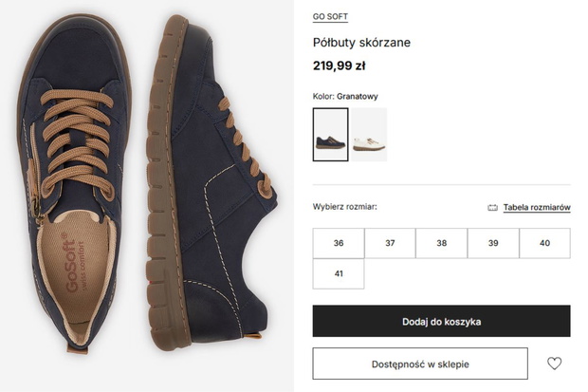Click the size table ruler icon
This screenshot has height=392, width=588.
pos(492,207)
